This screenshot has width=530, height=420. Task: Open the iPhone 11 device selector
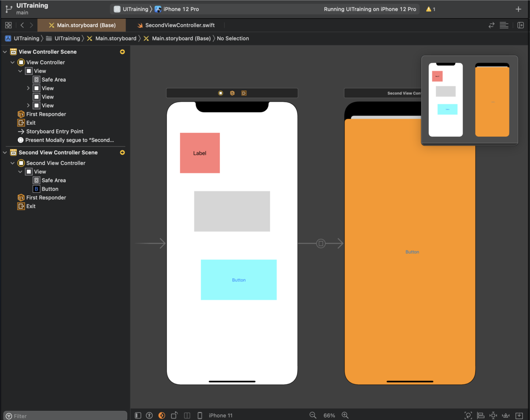[x=221, y=415]
